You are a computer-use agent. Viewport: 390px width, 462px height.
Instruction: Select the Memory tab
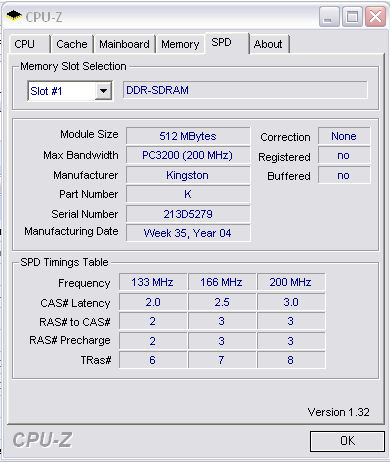click(x=180, y=44)
